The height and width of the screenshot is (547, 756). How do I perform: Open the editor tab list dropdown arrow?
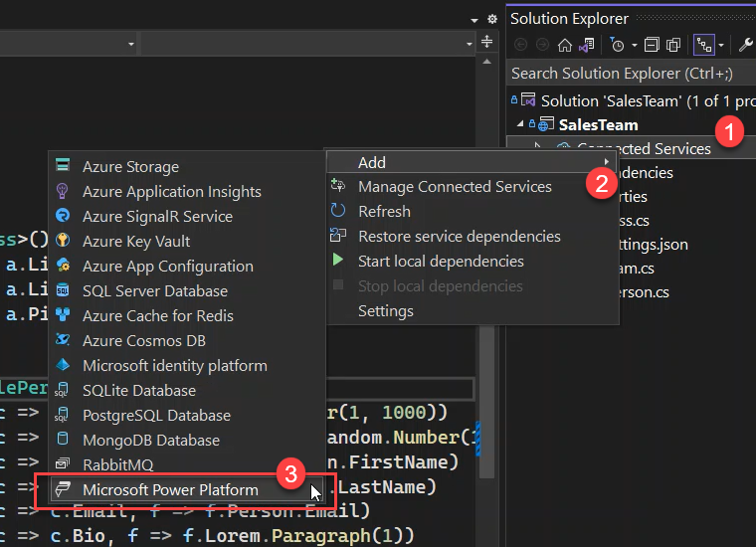click(x=474, y=20)
